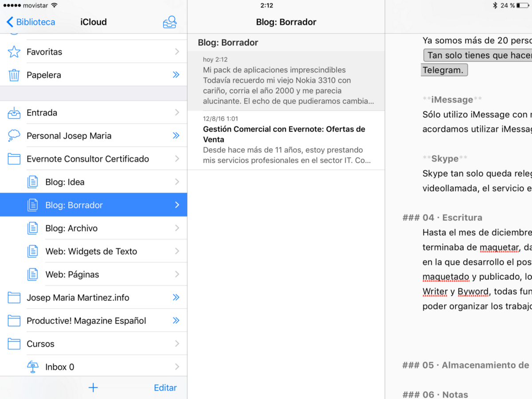
Task: Tap the Favoritas star icon
Action: (x=14, y=52)
